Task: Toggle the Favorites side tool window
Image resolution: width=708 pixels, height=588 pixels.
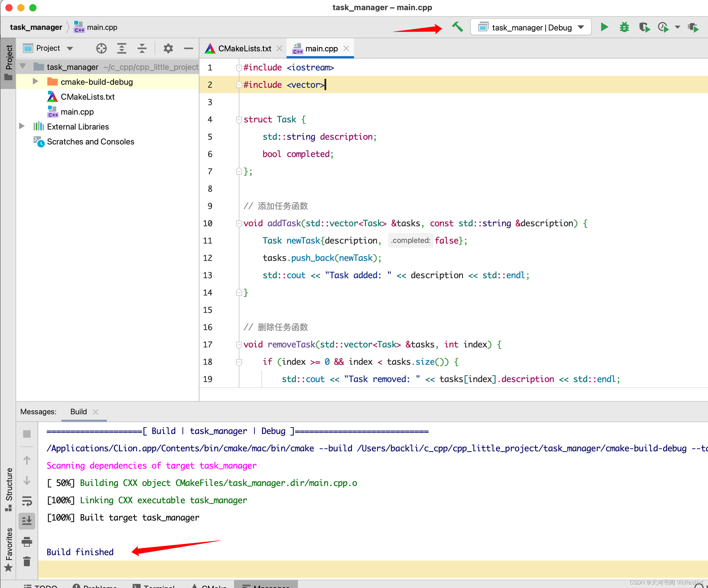Action: 8,549
